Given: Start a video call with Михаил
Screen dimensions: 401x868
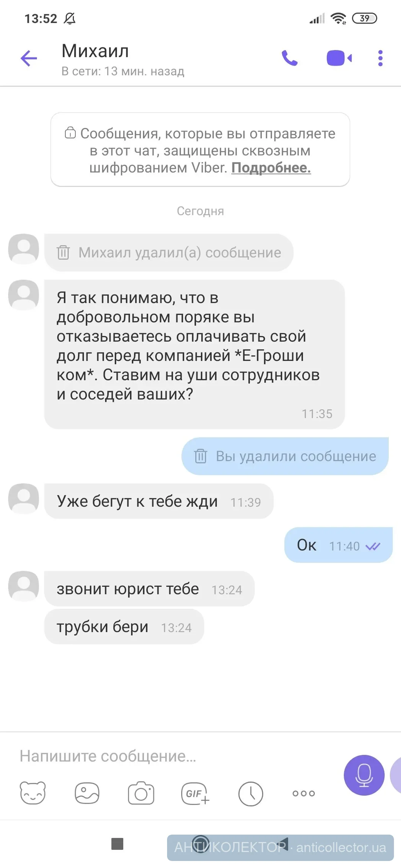Looking at the screenshot, I should click(339, 58).
